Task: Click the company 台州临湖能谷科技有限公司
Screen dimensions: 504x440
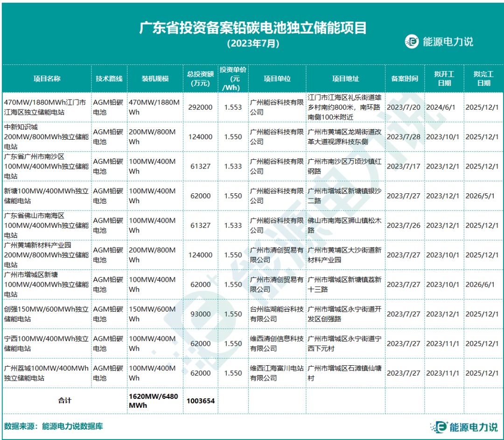Action: pyautogui.click(x=277, y=314)
